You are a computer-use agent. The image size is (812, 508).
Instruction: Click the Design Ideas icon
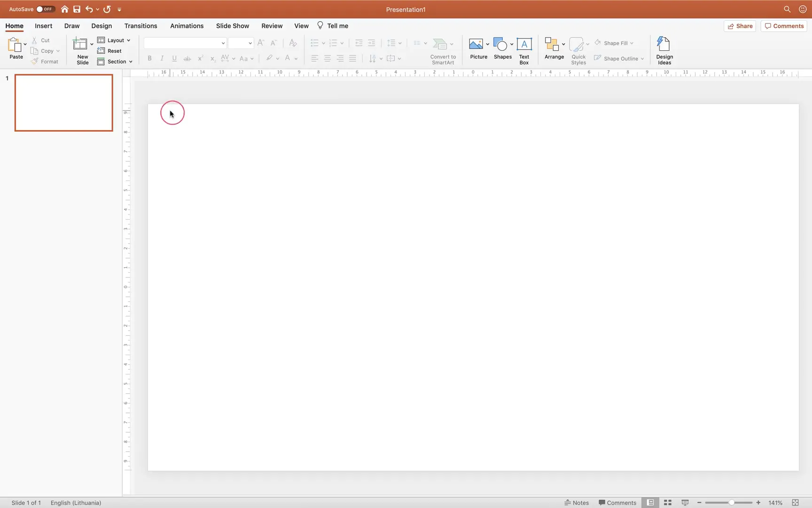click(x=664, y=44)
